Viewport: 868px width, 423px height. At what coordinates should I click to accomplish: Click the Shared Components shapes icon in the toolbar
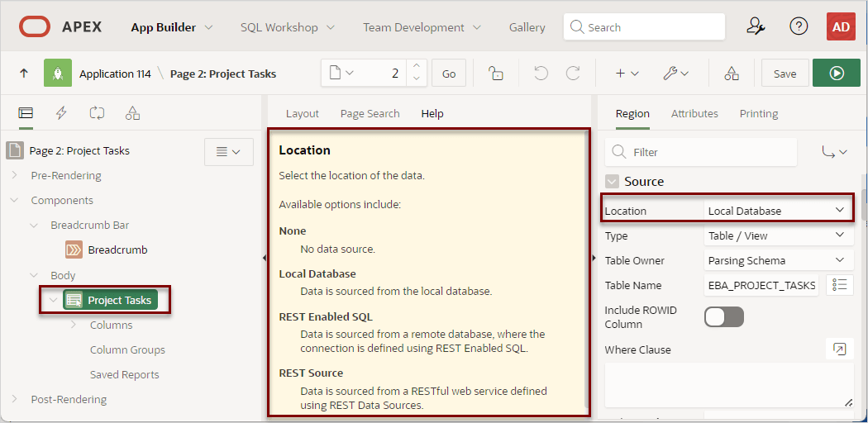coord(732,73)
